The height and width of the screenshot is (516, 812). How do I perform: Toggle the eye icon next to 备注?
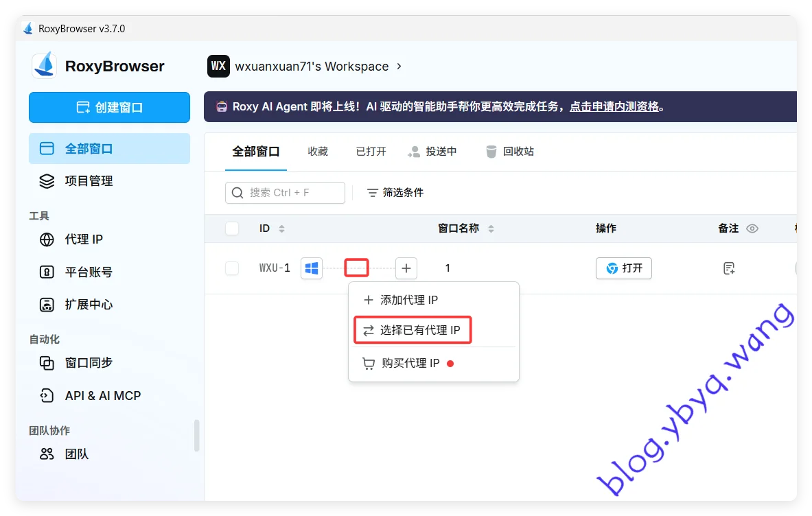click(752, 228)
